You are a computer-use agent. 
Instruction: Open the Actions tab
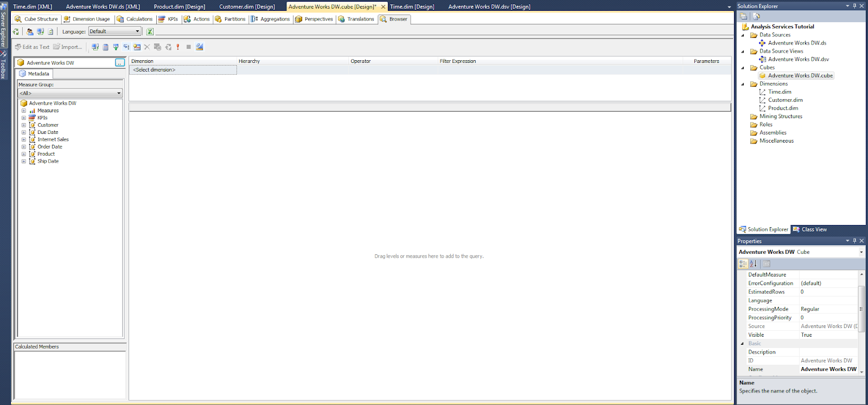coord(197,19)
